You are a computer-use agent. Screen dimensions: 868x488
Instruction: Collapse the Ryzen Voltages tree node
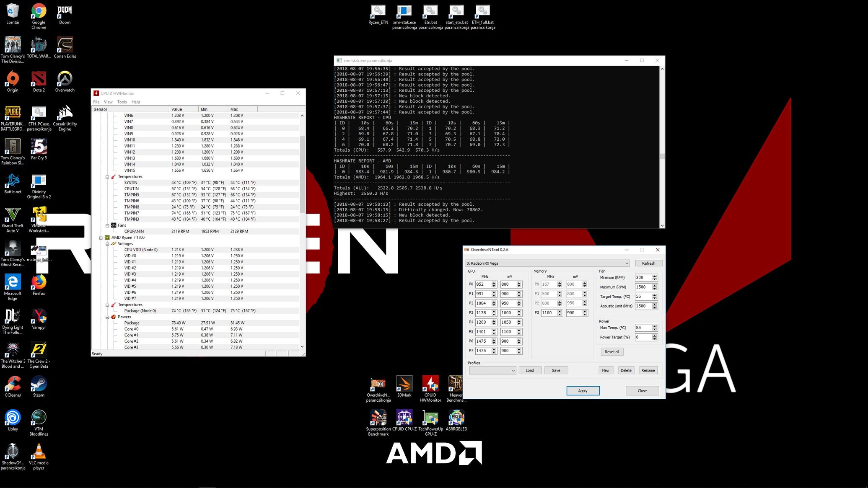coord(107,244)
